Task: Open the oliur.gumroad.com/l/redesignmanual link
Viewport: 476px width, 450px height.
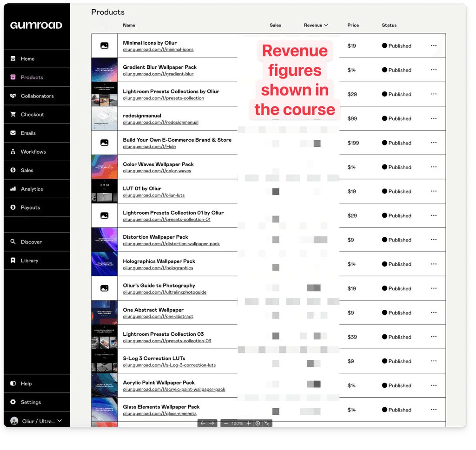Action: 160,122
